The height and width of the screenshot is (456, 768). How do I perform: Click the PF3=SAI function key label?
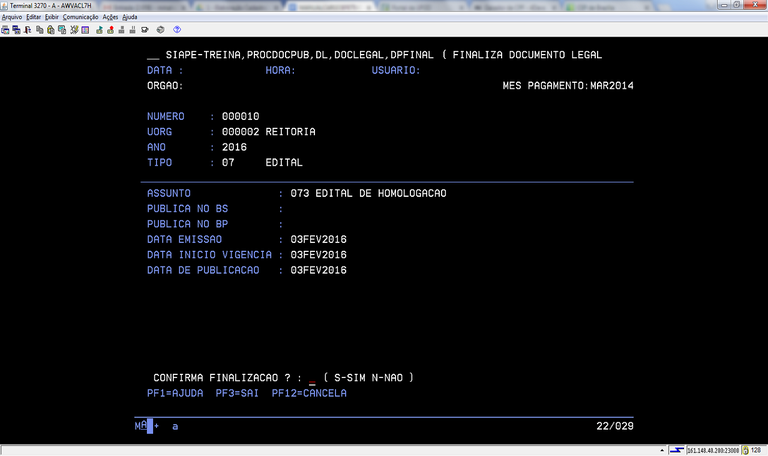pos(237,393)
